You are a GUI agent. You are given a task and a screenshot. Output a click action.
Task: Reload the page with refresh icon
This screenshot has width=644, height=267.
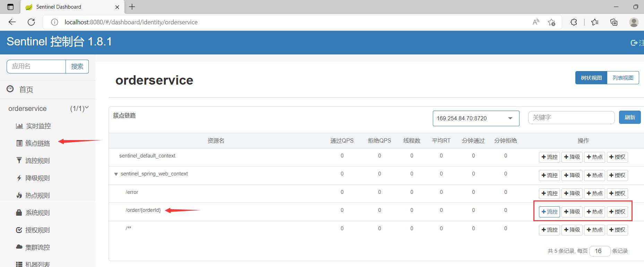pyautogui.click(x=31, y=22)
